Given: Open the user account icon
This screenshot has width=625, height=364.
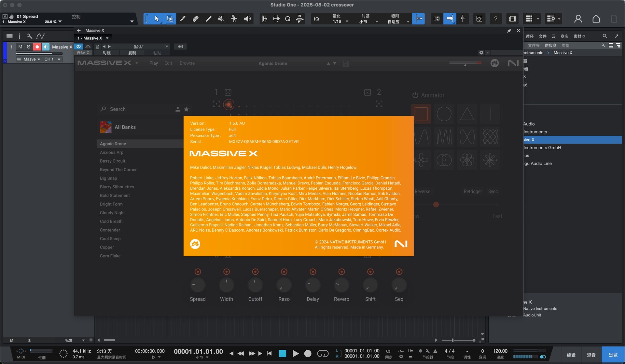Looking at the screenshot, I should click(x=578, y=19).
